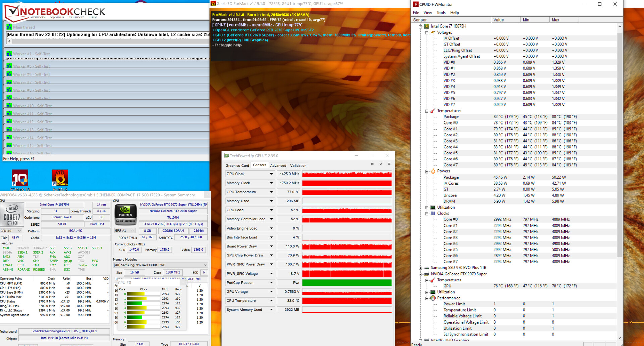Click PerfCap Reason green bar graph

point(347,283)
